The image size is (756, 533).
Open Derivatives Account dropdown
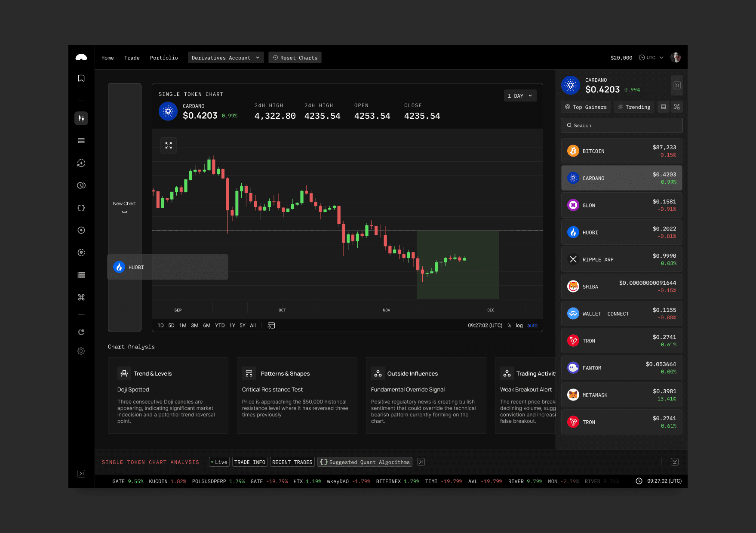click(x=226, y=58)
